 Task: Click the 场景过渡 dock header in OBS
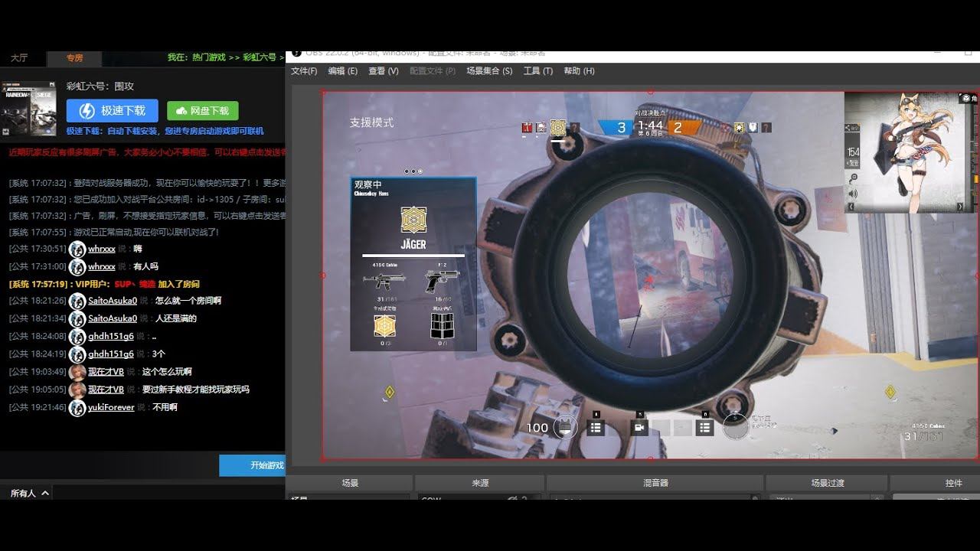828,484
